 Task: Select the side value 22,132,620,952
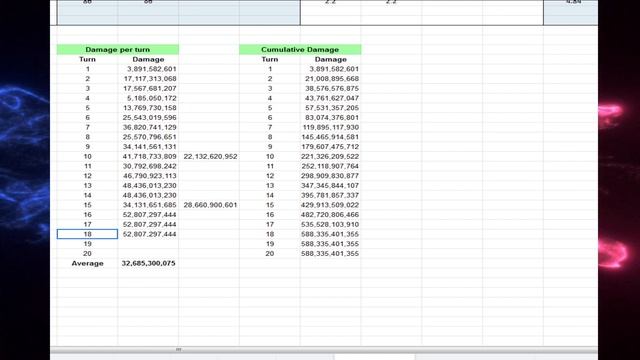209,156
